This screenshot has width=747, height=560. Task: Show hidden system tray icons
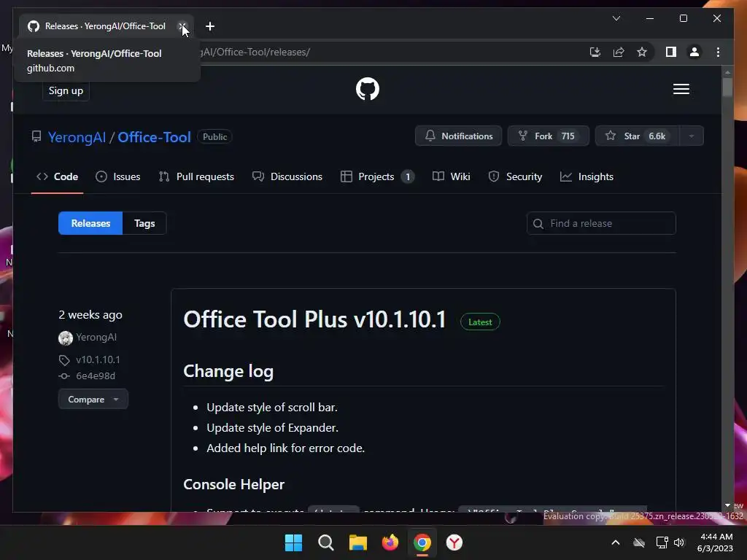[616, 542]
